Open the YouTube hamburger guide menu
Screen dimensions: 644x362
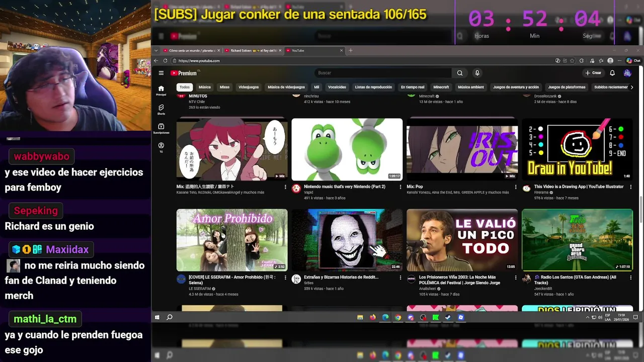(x=161, y=73)
